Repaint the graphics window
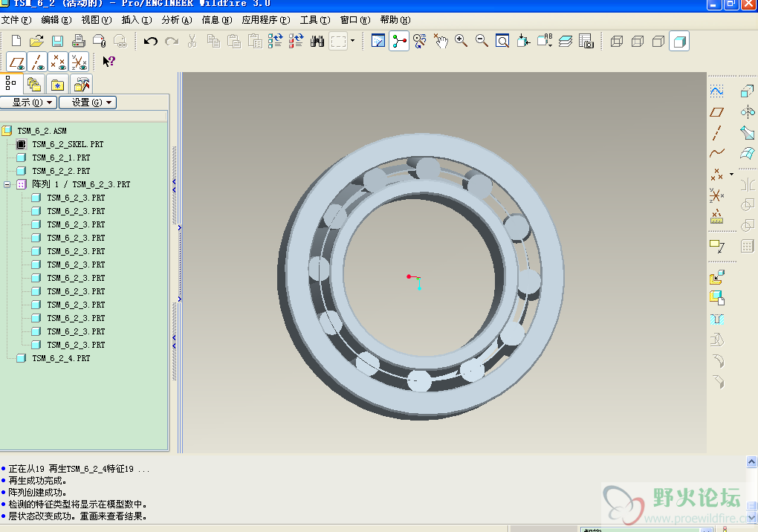Viewport: 758px width, 532px height. pyautogui.click(x=378, y=41)
